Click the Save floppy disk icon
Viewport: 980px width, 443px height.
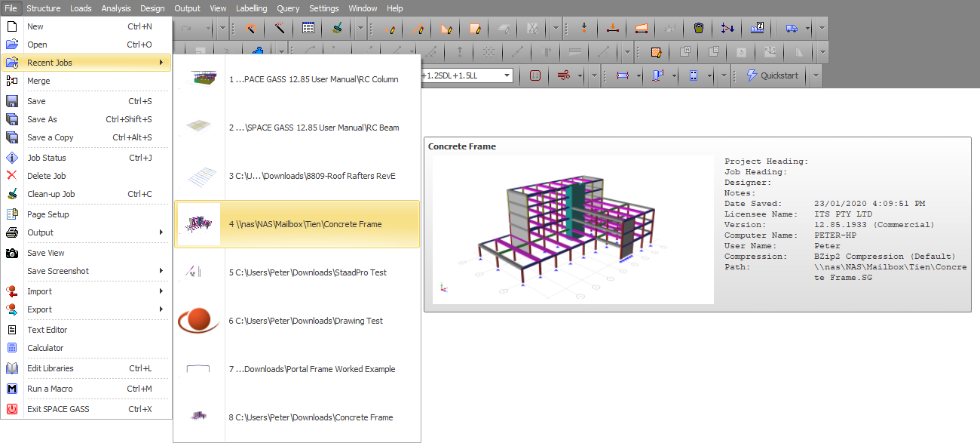[11, 101]
